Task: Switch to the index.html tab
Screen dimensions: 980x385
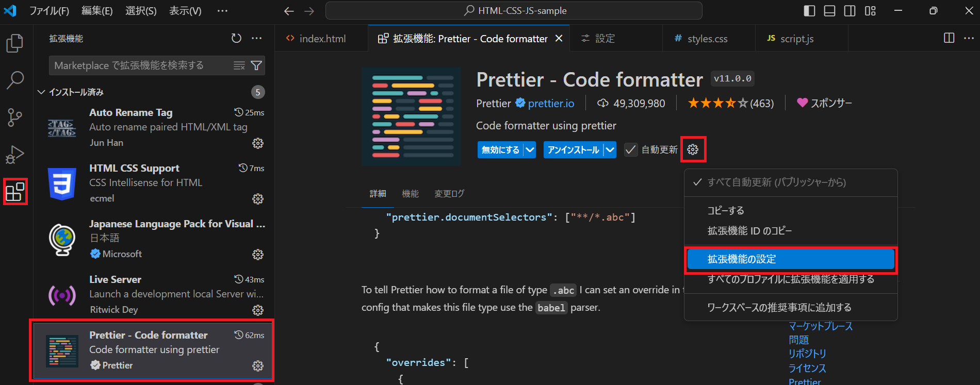Action: tap(322, 39)
